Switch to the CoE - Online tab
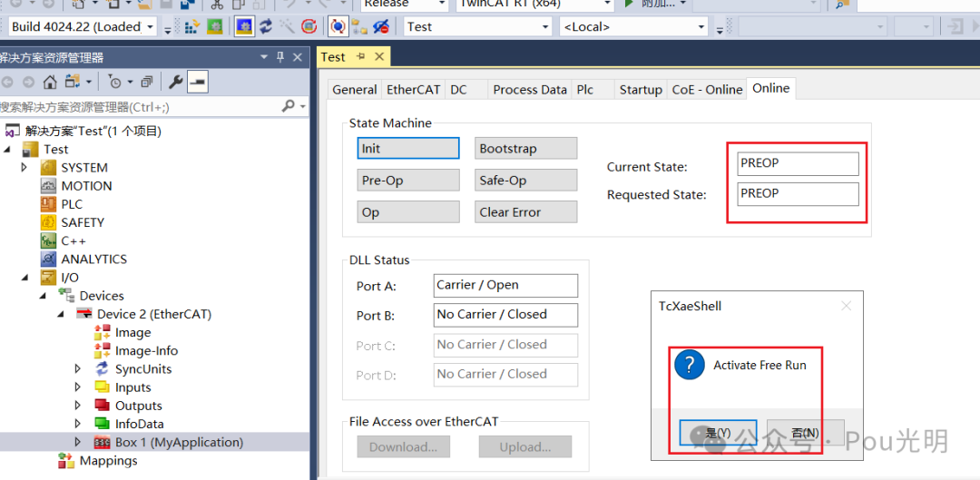The image size is (980, 480). (707, 90)
